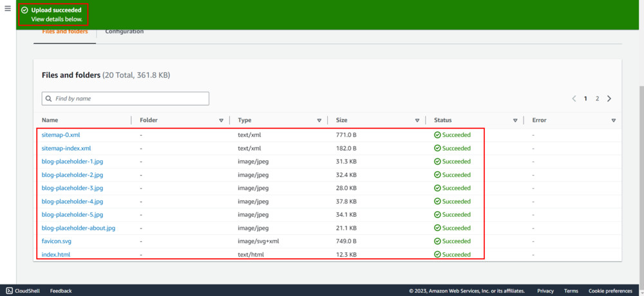Screen dimensions: 644x296
Task: Click Succeeded status icon for index.html
Action: click(x=437, y=255)
